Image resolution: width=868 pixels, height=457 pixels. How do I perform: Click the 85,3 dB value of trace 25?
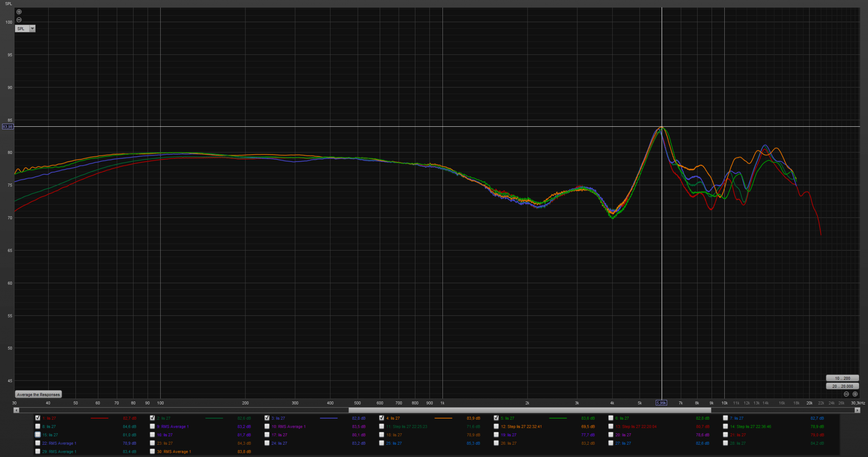click(x=473, y=443)
